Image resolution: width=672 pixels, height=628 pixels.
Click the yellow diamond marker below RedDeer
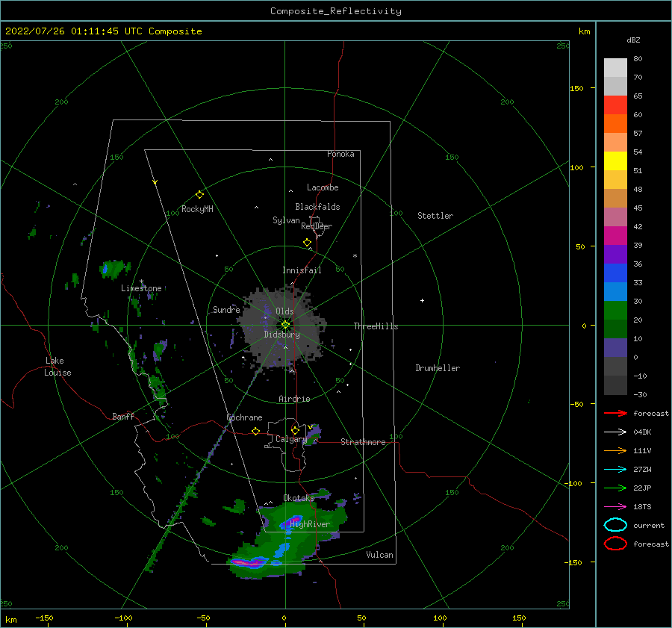(307, 243)
